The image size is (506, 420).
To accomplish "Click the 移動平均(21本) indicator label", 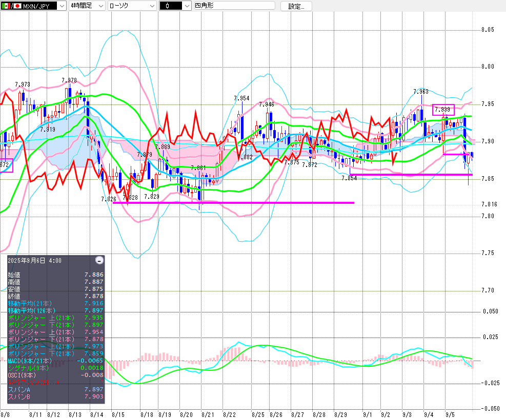I will point(30,303).
